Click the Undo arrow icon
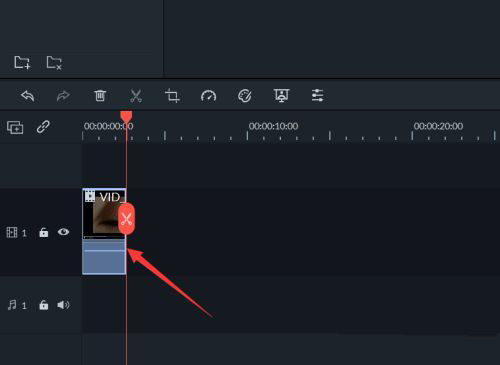This screenshot has height=365, width=500. coord(28,96)
